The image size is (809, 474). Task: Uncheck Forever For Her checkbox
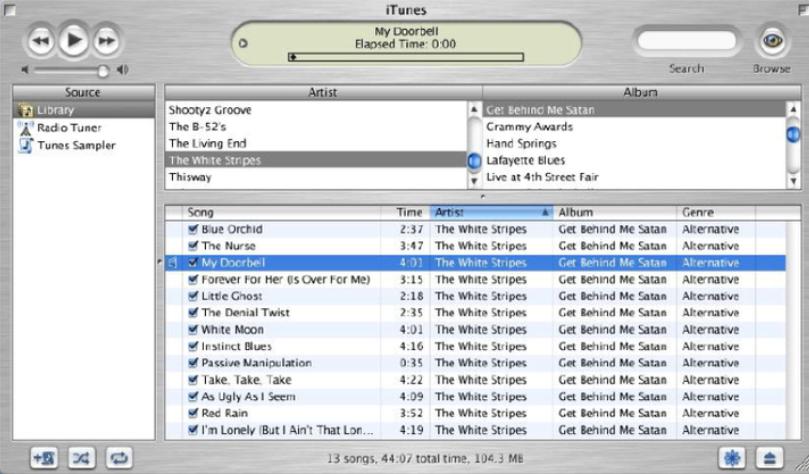(x=193, y=279)
